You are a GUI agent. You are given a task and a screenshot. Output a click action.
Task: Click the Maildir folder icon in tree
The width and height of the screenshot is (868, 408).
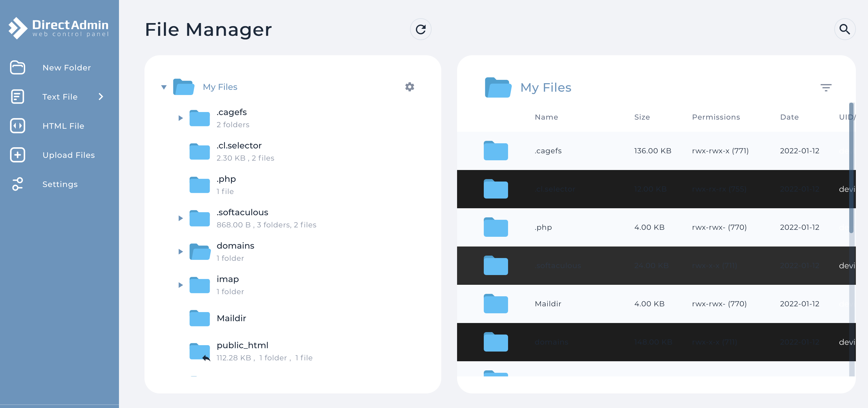click(x=199, y=318)
